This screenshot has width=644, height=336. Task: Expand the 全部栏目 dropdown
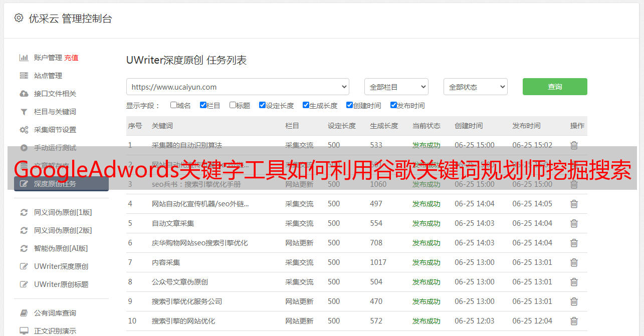click(x=396, y=87)
